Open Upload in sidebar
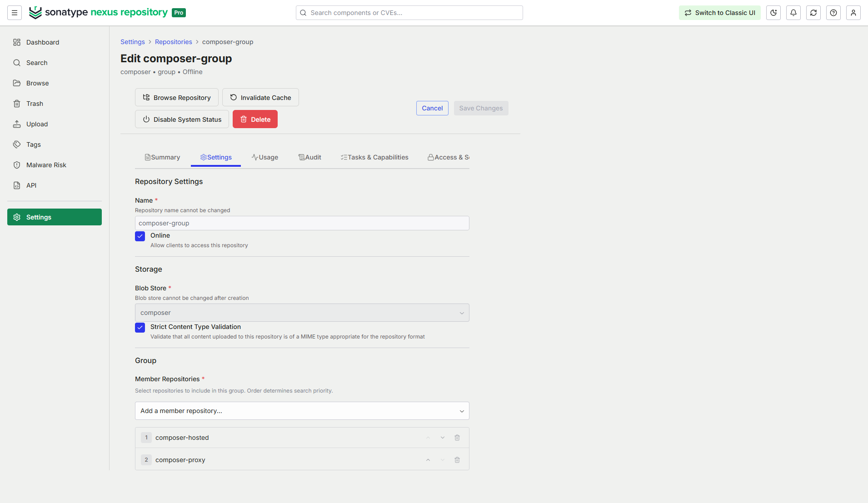Viewport: 868px width, 503px height. click(55, 124)
